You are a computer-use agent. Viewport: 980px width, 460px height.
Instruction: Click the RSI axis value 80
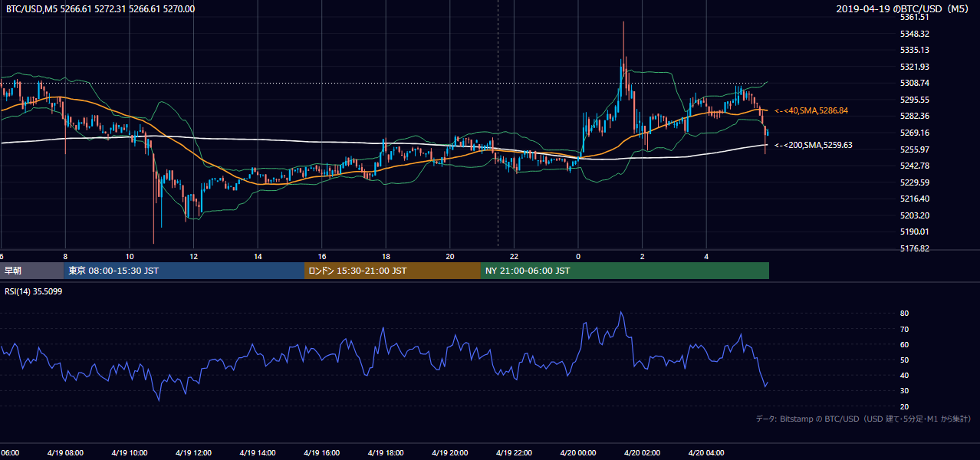[905, 314]
